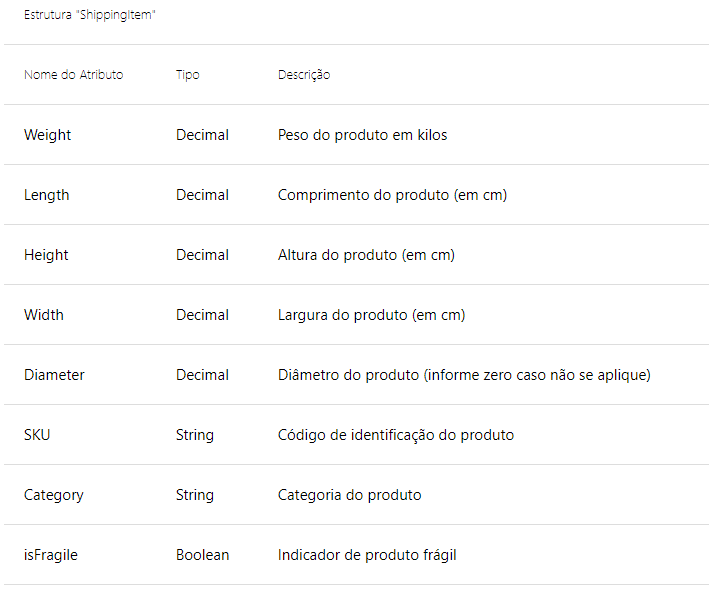Viewport: 718px width, 590px height.
Task: Click the 'Tipo' column header
Action: (187, 75)
